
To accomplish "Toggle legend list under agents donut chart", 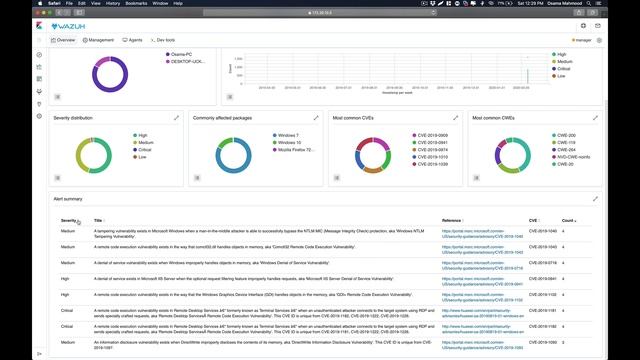I will click(58, 97).
